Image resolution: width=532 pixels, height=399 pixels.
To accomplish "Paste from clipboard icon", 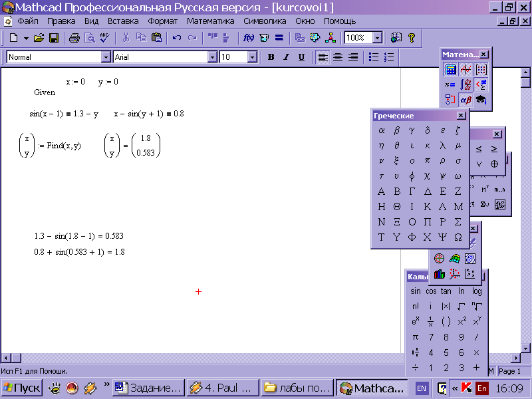I will click(x=156, y=38).
